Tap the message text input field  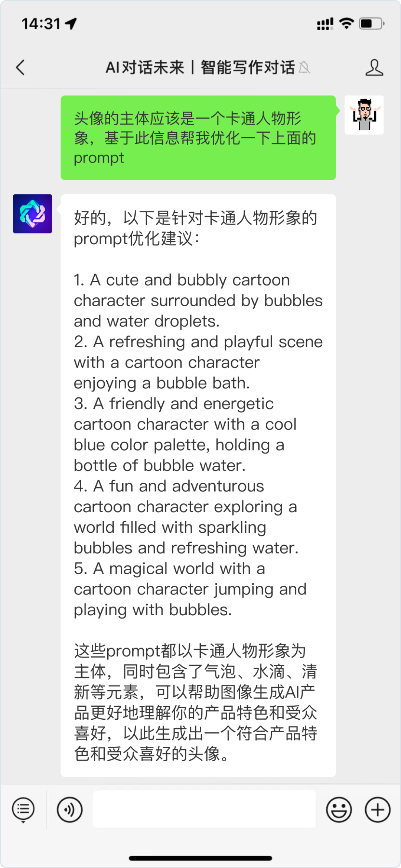pyautogui.click(x=204, y=810)
